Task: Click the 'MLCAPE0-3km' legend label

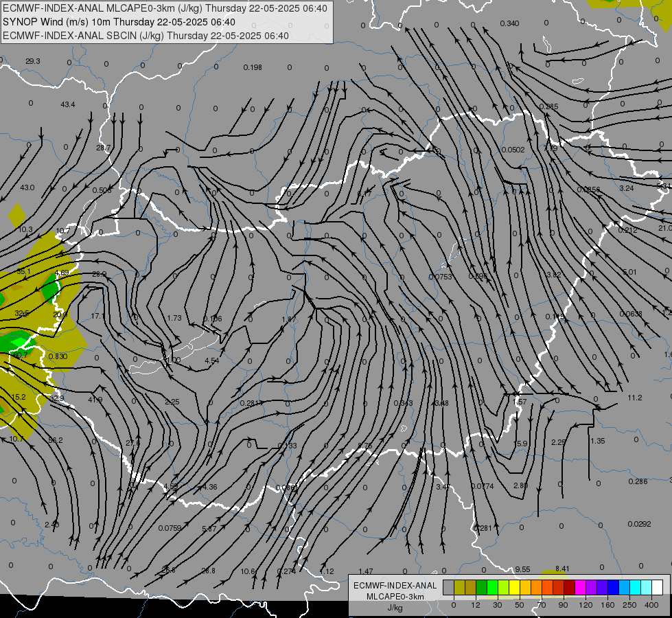Action: coord(395,597)
